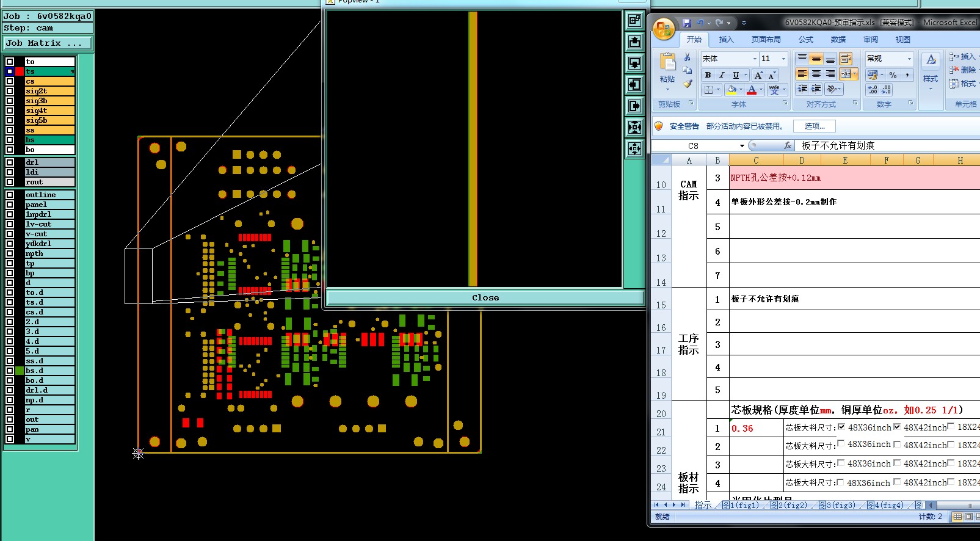This screenshot has width=980, height=541.
Task: Open the font size dropdown
Action: (x=784, y=59)
